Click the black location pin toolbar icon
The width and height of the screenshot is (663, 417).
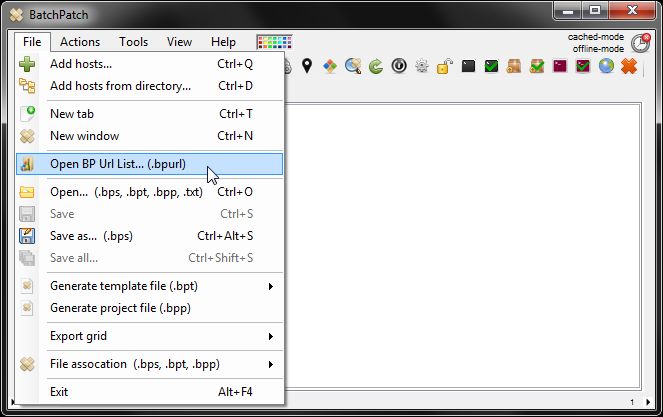pos(307,66)
